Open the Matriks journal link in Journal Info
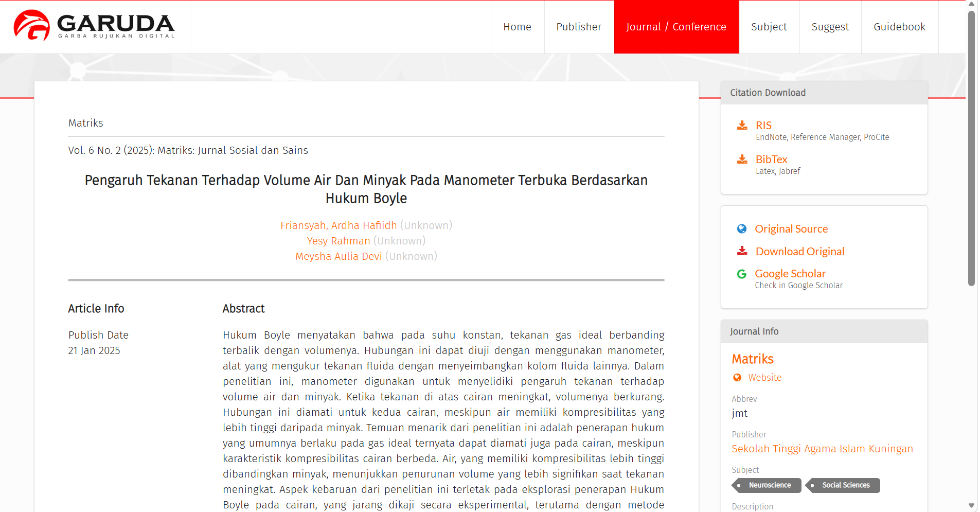This screenshot has width=980, height=512. coord(753,359)
